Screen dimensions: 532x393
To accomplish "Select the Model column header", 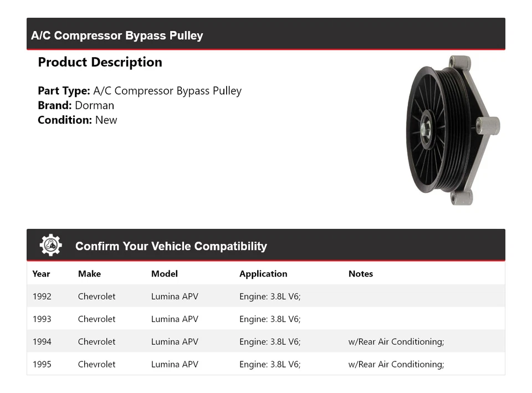I will coord(165,274).
